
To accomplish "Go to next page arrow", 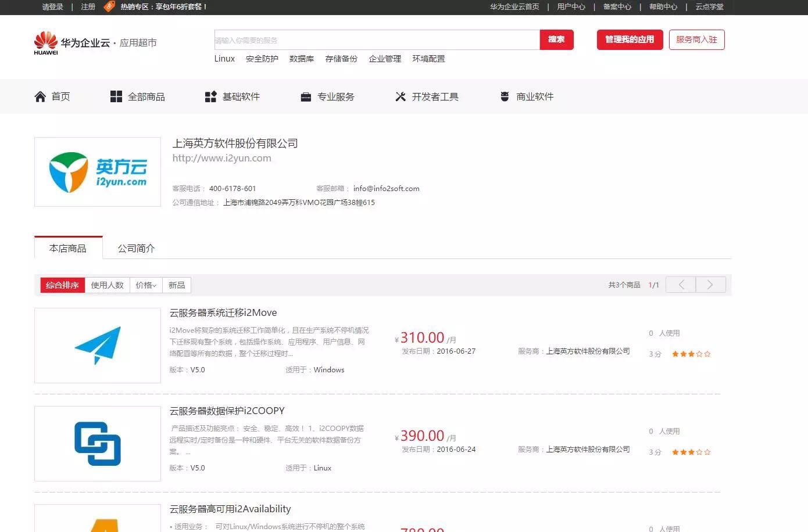I will (710, 285).
